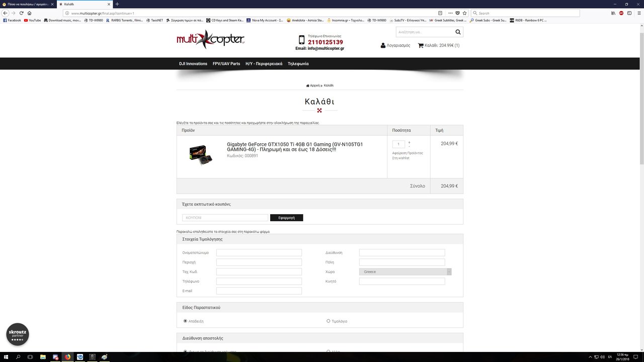
Task: Open R6DB - Rainbow 6 bookmark
Action: (528, 21)
